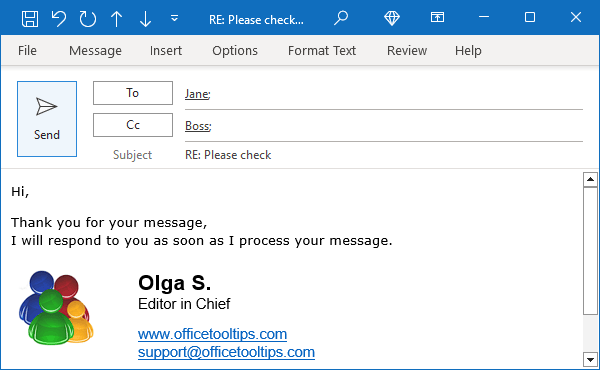Click the To button

click(133, 93)
